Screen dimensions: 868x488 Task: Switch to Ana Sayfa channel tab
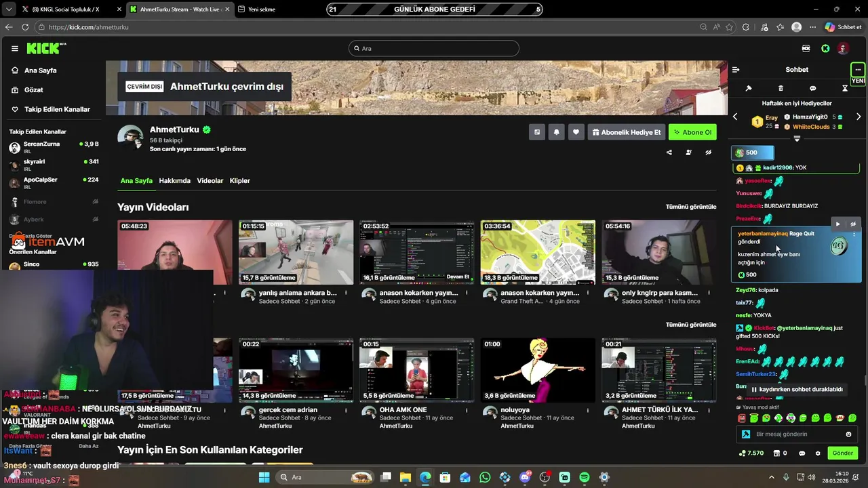[x=136, y=181]
